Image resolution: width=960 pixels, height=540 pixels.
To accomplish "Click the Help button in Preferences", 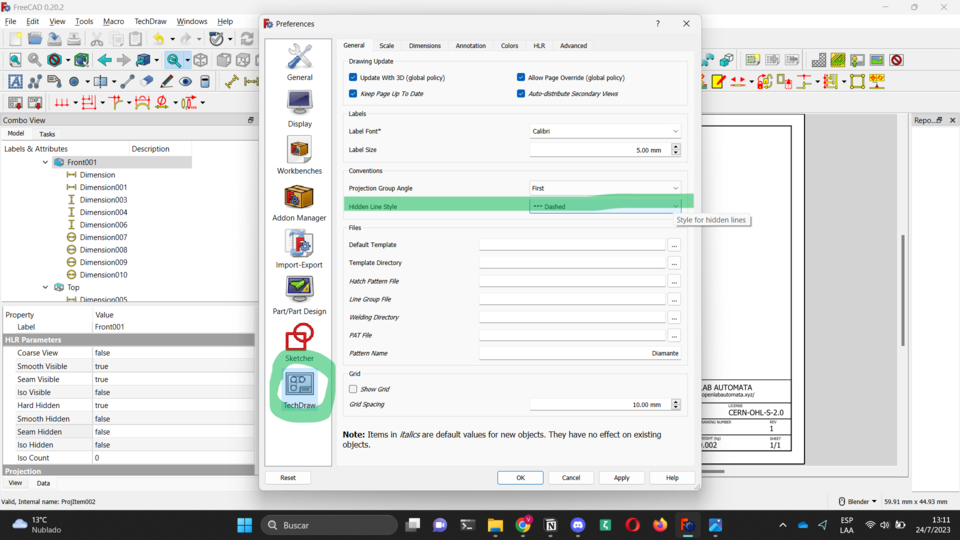I will [x=672, y=478].
